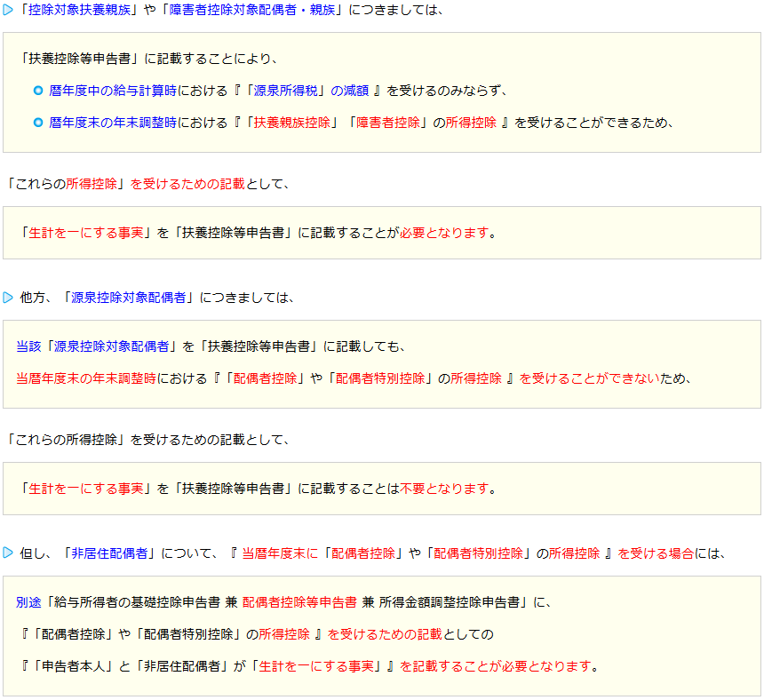Click the triangle arrow before 但し、「非居住配偶者」

8,553
